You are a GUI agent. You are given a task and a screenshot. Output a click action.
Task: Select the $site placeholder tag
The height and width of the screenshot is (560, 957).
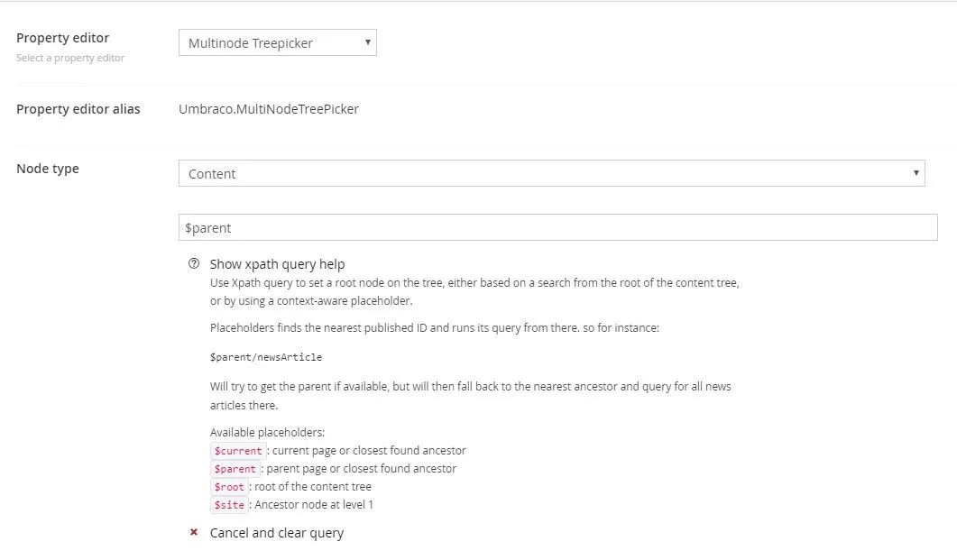(x=229, y=505)
